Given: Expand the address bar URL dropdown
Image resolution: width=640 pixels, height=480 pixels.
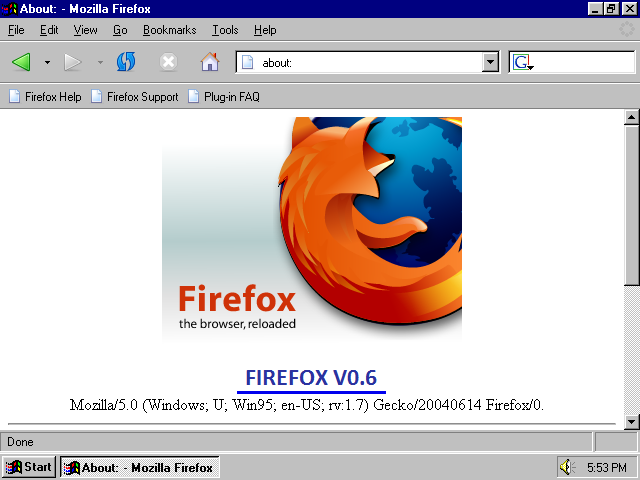Looking at the screenshot, I should [490, 62].
